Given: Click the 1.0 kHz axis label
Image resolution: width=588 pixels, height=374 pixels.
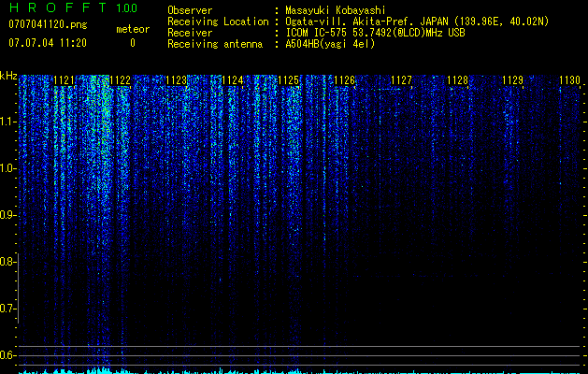Looking at the screenshot, I should click(7, 168).
